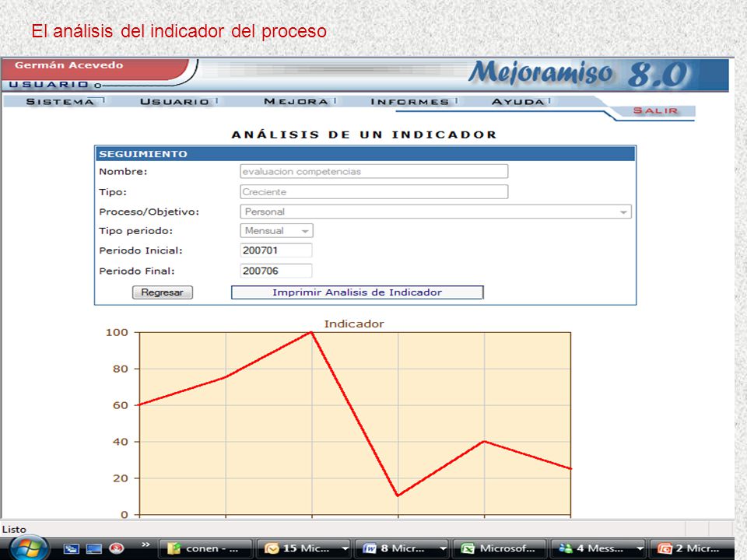Image resolution: width=747 pixels, height=560 pixels.
Task: Open the Ayuda menu
Action: point(518,101)
